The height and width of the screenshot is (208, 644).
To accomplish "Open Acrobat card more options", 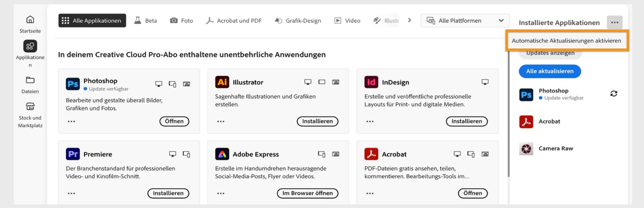I will 370,193.
